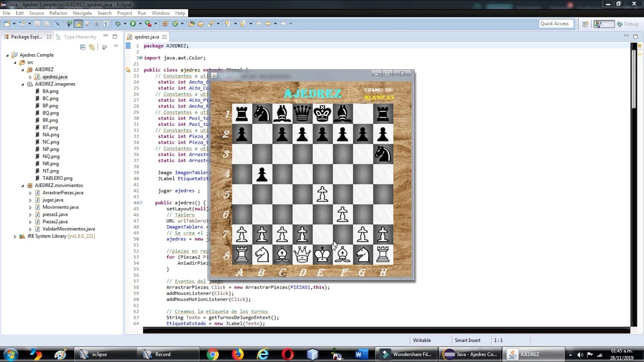Open the Debug button dropdown arrow
The image size is (644, 362).
click(x=125, y=24)
